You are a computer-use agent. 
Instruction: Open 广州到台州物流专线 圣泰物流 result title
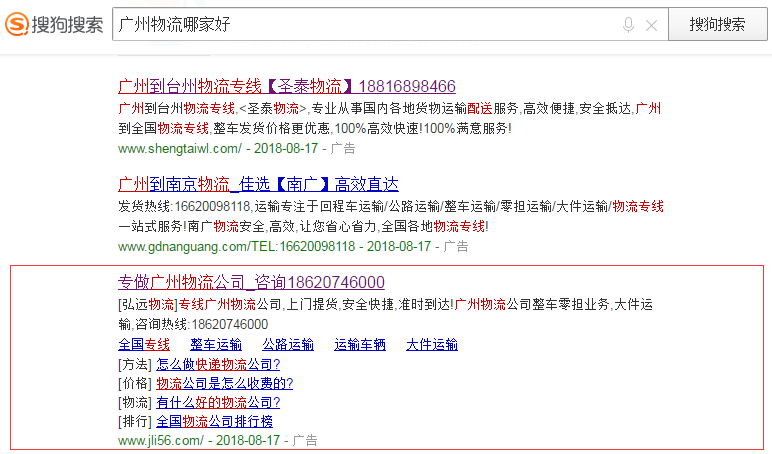(x=287, y=86)
